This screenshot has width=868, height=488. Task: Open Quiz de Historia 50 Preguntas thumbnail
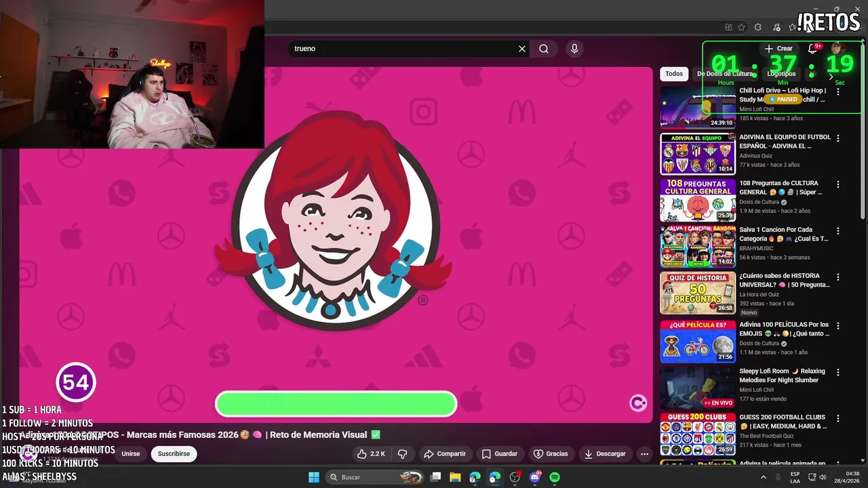pos(698,293)
